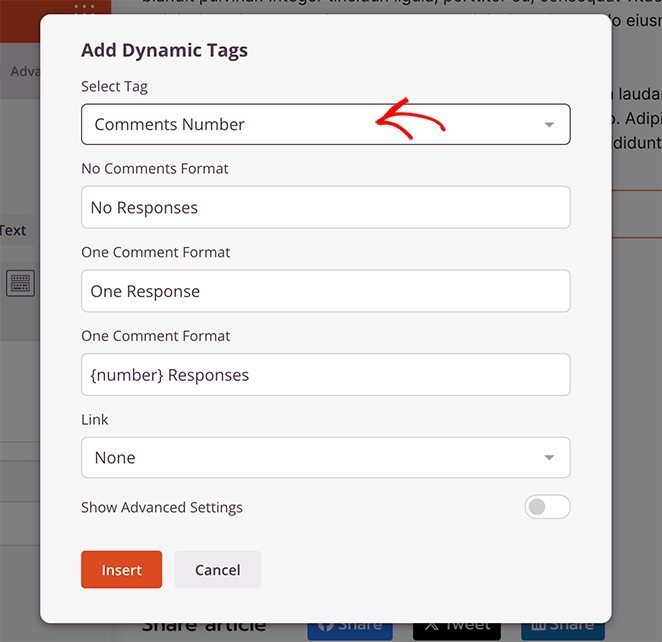Click the Link dropdown caret arrow
Image resolution: width=662 pixels, height=642 pixels.
click(x=549, y=458)
